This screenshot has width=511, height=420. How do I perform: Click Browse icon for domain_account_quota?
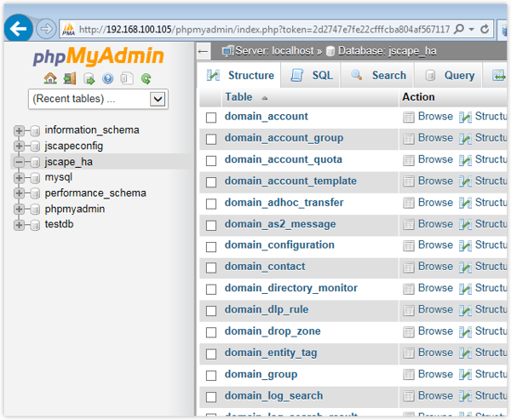[x=409, y=160]
